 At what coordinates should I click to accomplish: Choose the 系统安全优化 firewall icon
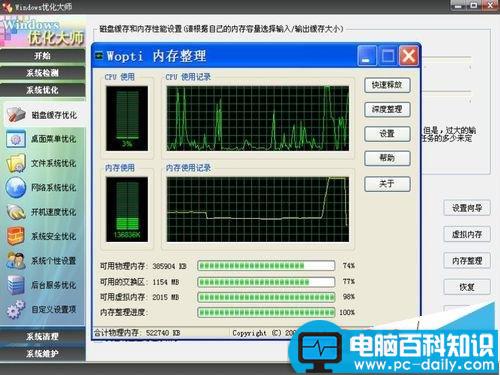click(x=16, y=236)
